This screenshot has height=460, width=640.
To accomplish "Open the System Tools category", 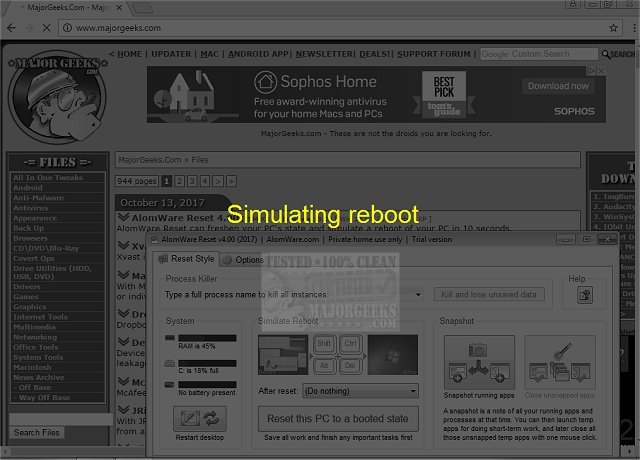I will [x=38, y=357].
